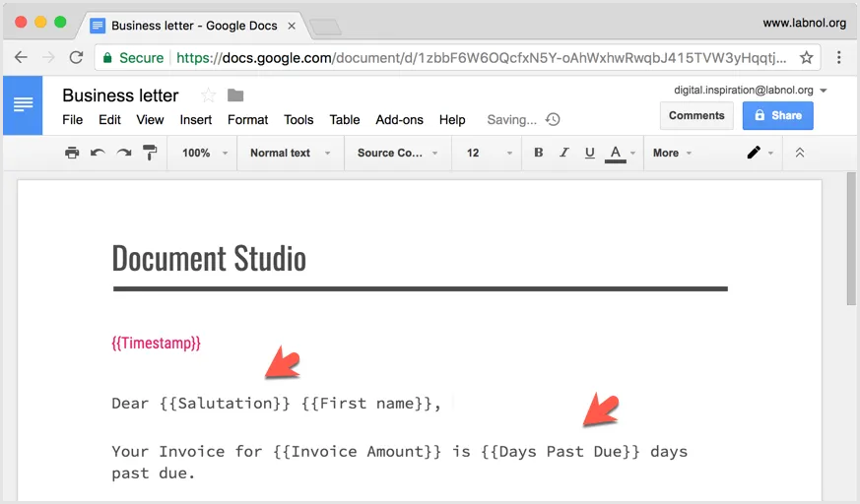Bookmark this page with star icon
Viewport: 860px width, 504px height.
tap(806, 57)
